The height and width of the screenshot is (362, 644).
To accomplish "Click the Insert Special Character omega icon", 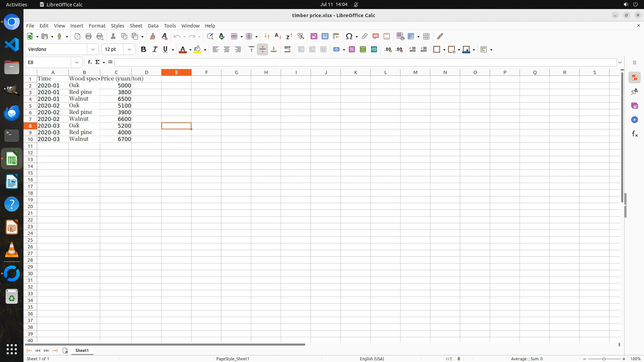I will pos(349,36).
